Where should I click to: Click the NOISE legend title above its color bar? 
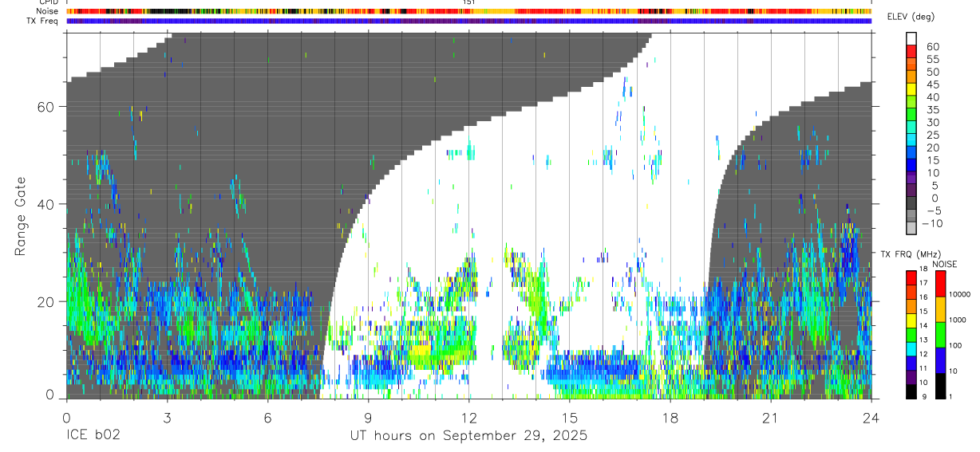(x=944, y=264)
